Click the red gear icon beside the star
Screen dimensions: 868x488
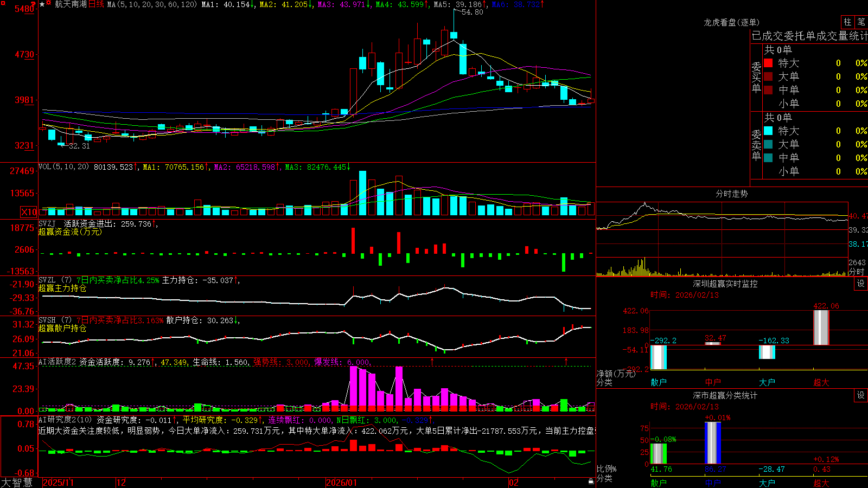[x=49, y=3]
